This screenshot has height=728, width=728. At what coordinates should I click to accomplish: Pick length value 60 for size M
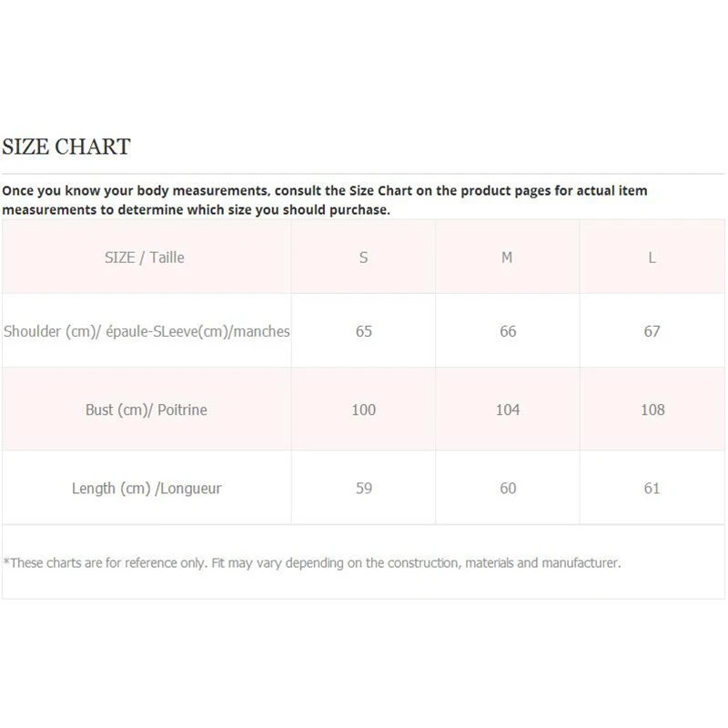(x=508, y=489)
